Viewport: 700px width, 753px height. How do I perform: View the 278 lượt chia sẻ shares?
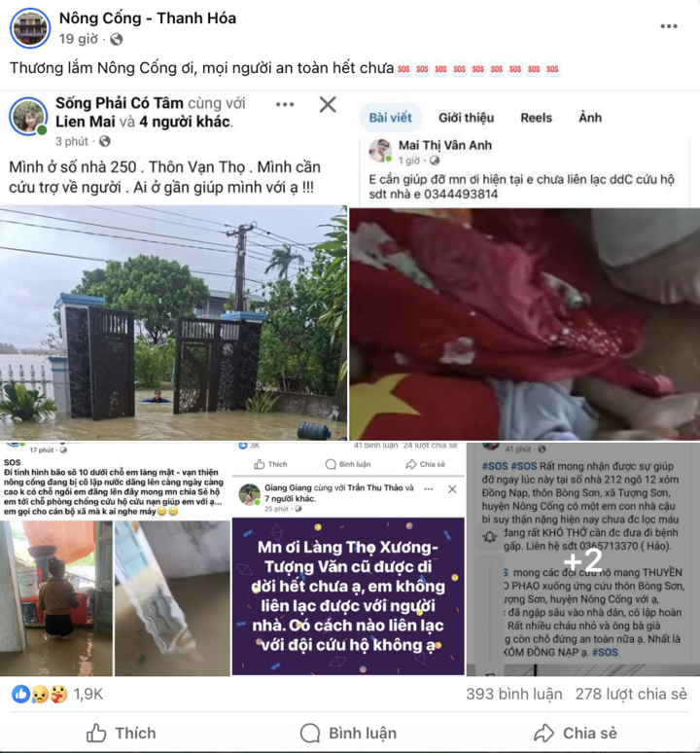click(631, 694)
